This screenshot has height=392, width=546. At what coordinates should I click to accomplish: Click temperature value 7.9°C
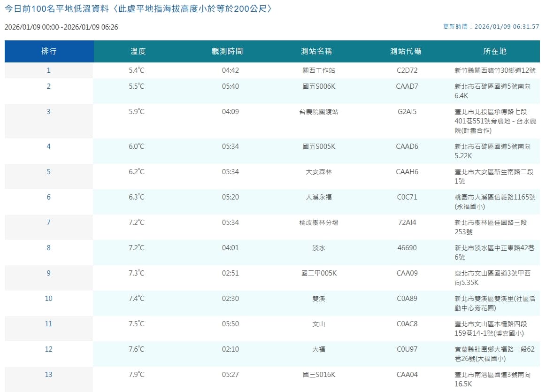click(x=137, y=375)
